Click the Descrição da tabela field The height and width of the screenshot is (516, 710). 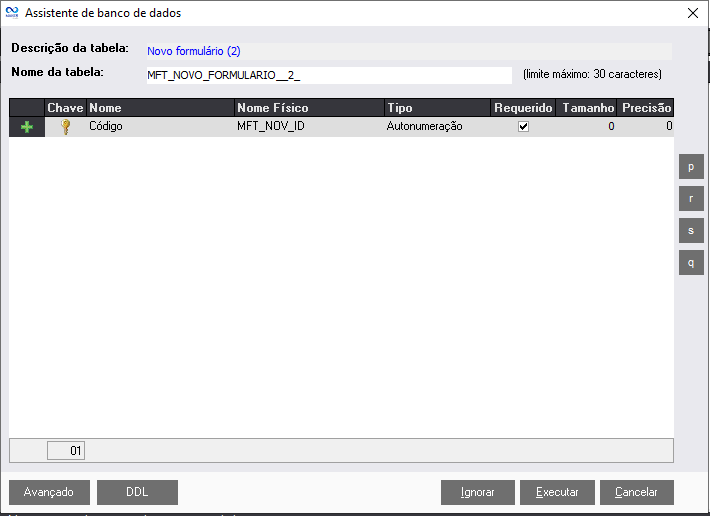(408, 51)
